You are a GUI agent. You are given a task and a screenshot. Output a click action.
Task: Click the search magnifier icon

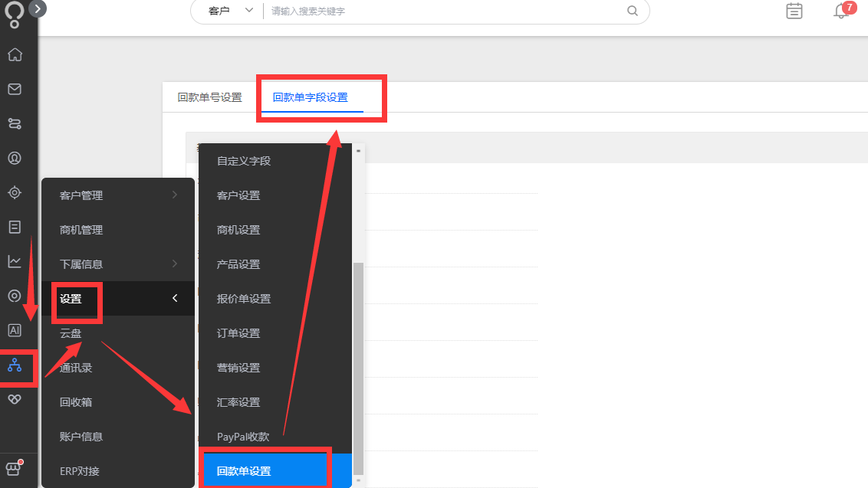coord(632,11)
